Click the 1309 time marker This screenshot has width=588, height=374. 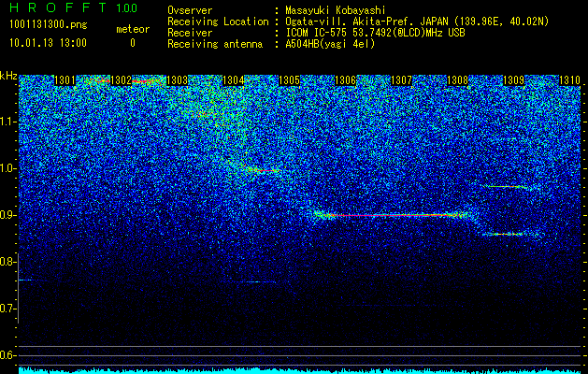point(513,80)
